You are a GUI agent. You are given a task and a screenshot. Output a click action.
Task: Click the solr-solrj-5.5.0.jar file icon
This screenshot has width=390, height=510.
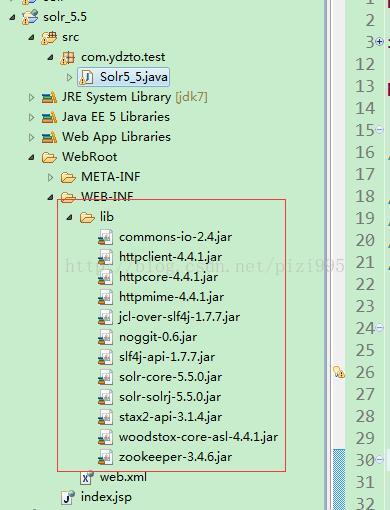pyautogui.click(x=105, y=397)
